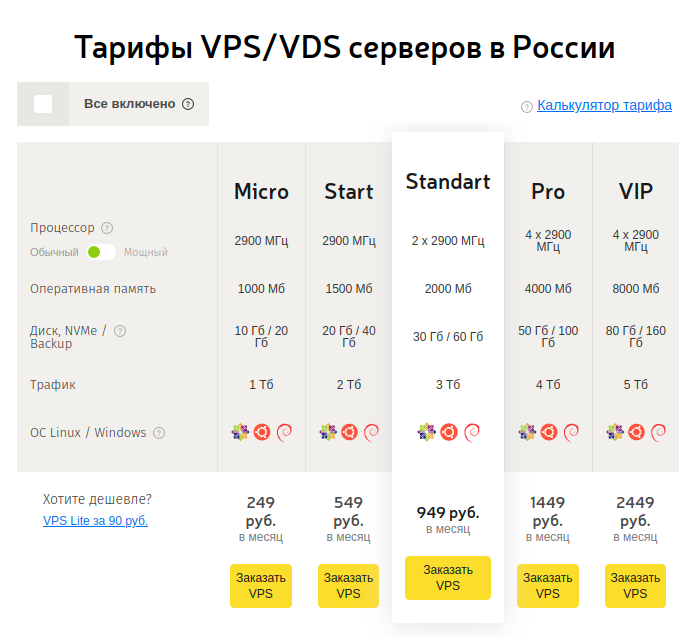This screenshot has width=696, height=637.
Task: Click the "Трафик" row label
Action: (x=53, y=384)
